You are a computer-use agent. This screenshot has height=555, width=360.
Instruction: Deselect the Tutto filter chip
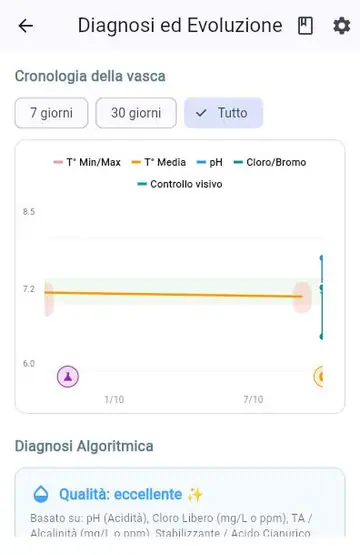[223, 113]
